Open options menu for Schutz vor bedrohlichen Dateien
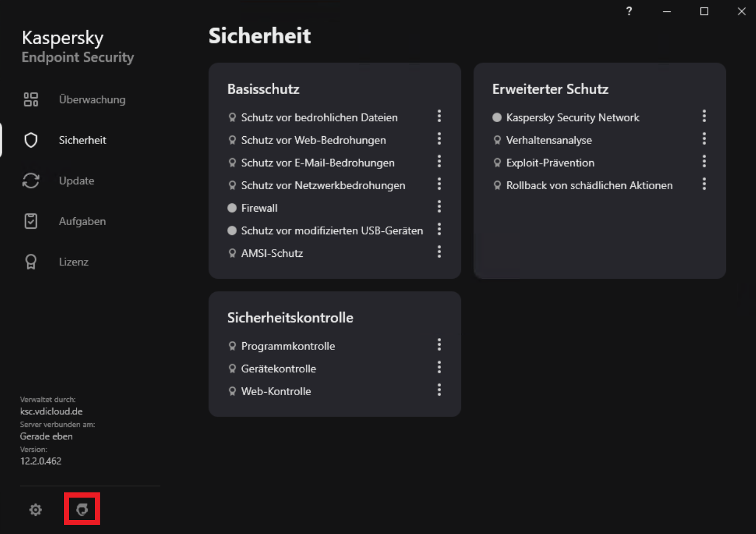The height and width of the screenshot is (534, 756). 440,116
